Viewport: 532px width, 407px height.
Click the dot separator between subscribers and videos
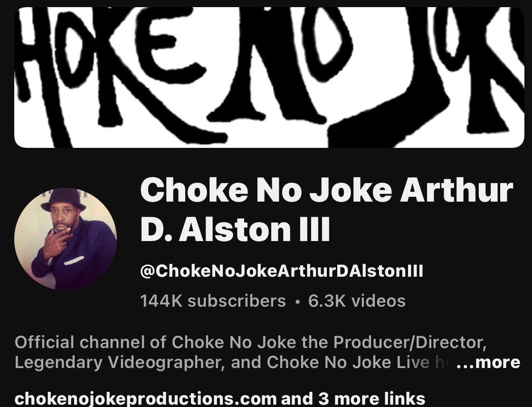point(297,301)
